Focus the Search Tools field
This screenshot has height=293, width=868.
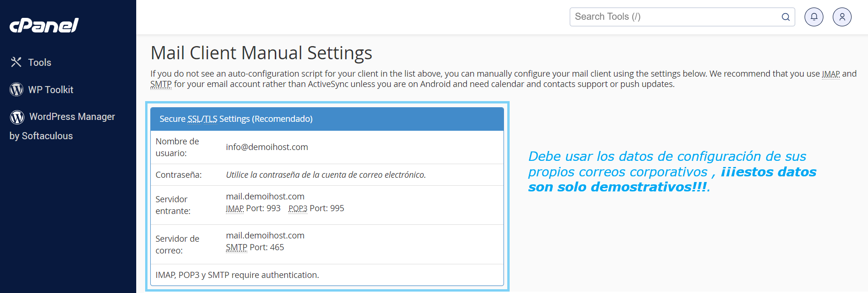pos(674,17)
